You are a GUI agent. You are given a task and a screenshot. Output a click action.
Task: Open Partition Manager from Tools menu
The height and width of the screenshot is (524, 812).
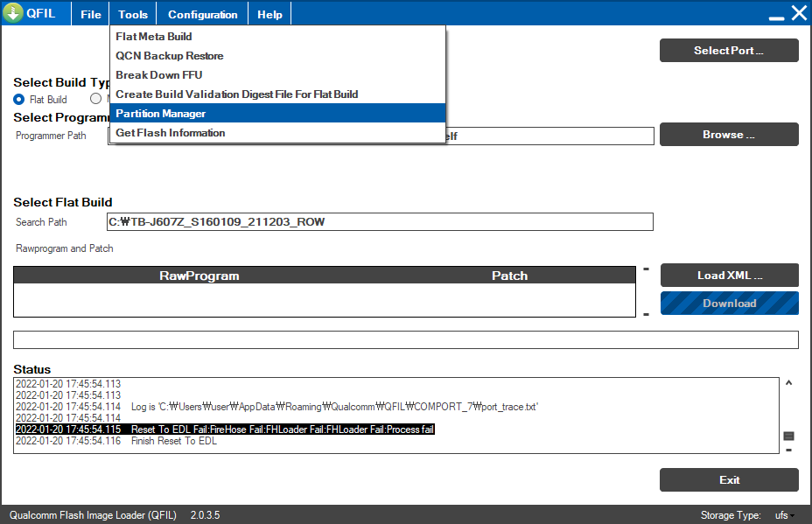pyautogui.click(x=277, y=113)
